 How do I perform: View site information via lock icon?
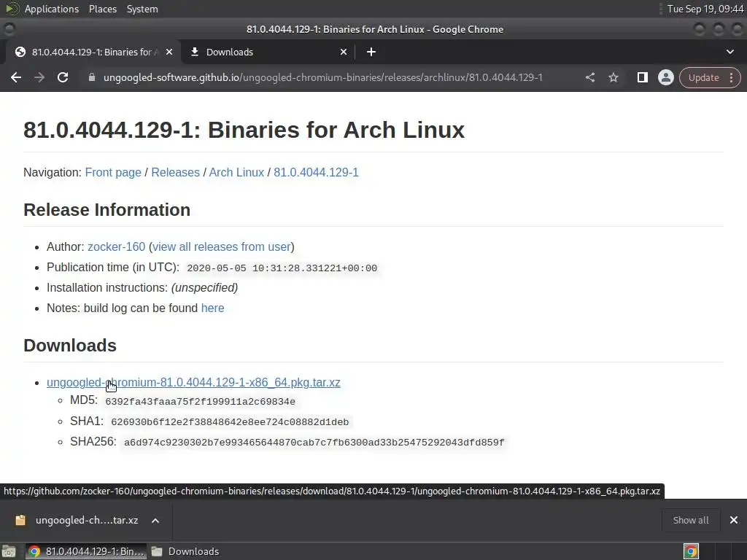92,77
